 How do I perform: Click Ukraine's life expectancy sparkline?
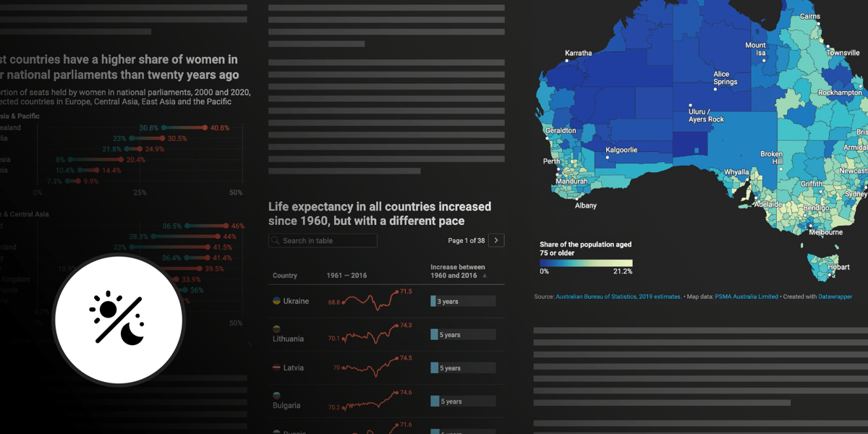370,299
